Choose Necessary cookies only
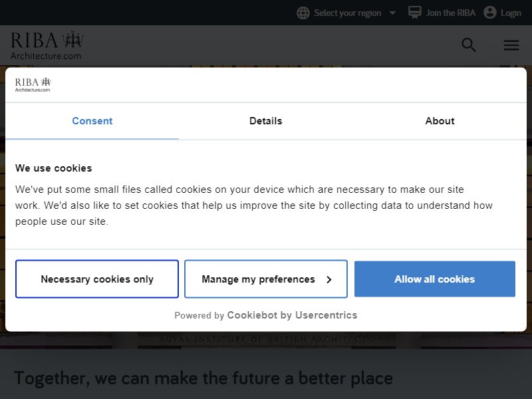 click(97, 279)
